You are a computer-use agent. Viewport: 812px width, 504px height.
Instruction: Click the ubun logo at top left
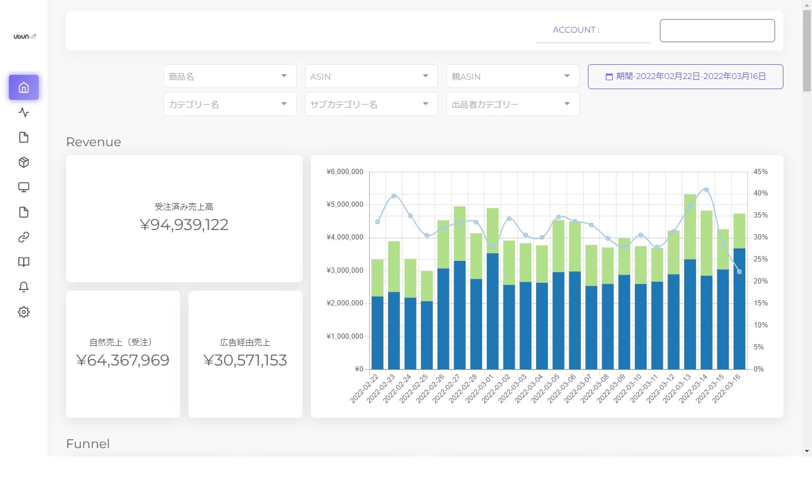click(25, 36)
